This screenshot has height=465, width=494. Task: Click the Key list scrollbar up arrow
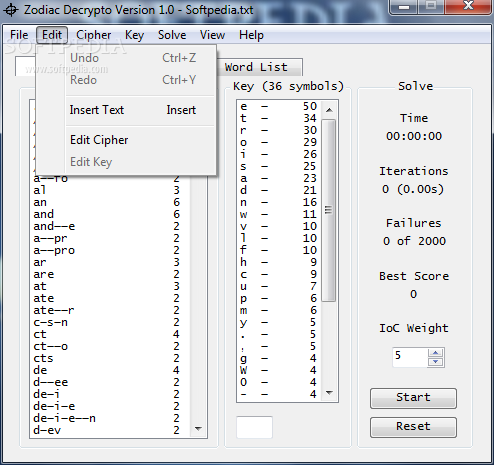click(x=329, y=110)
